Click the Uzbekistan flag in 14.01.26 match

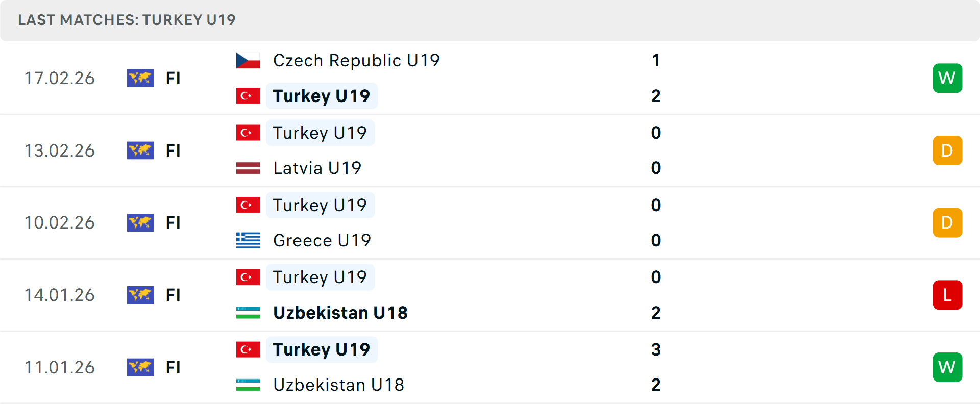point(248,313)
